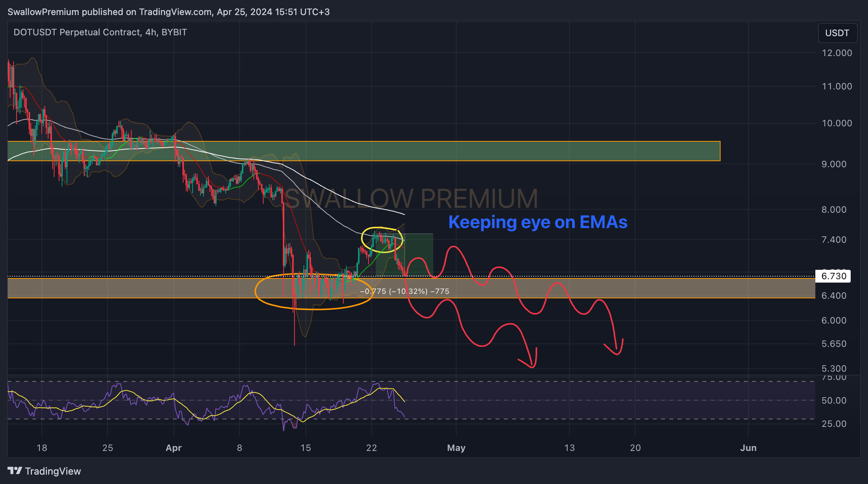Click the 6.000 price axis label

coord(834,321)
